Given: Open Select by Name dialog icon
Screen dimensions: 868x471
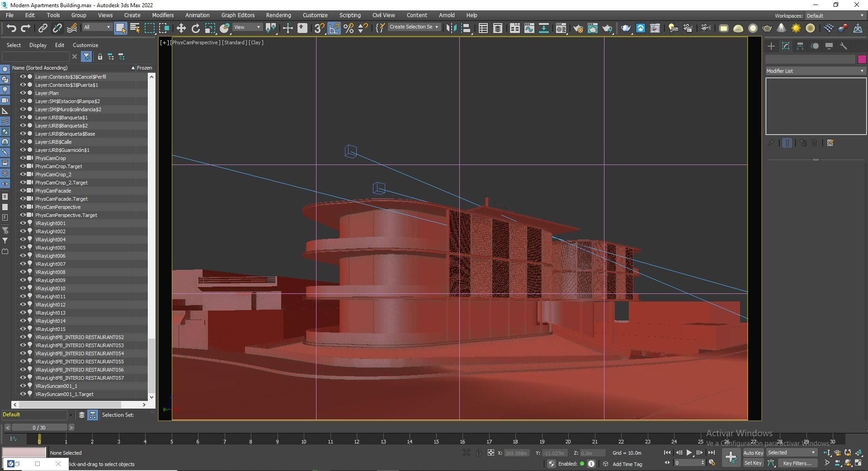Looking at the screenshot, I should (x=135, y=28).
